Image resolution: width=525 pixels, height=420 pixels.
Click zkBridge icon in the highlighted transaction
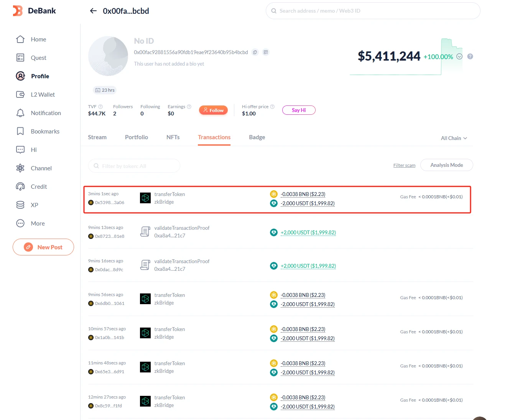(x=145, y=198)
